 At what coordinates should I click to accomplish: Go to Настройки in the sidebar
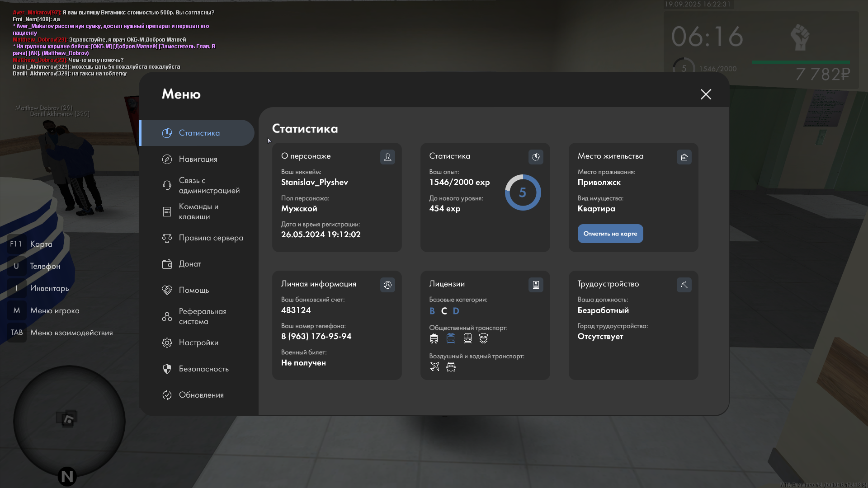(198, 343)
